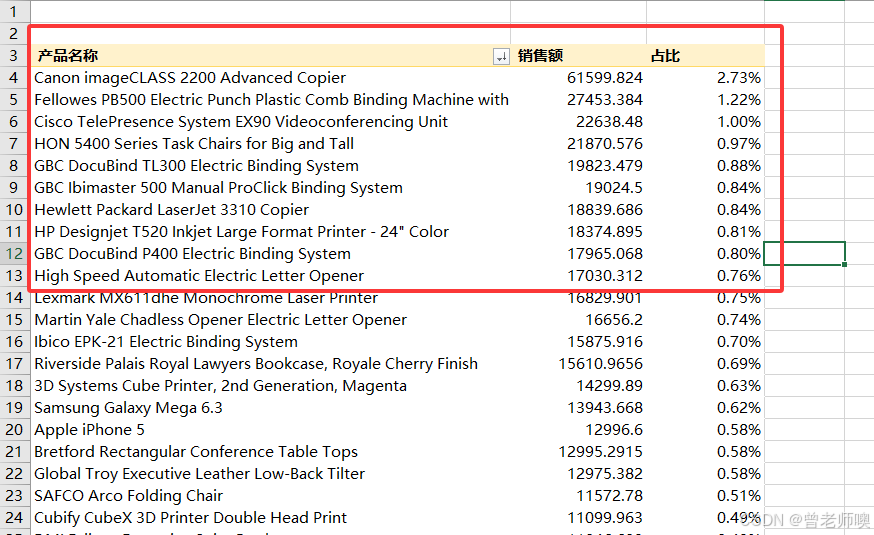Viewport: 874px width, 535px height.
Task: Select the 产品名称 header cell
Action: (x=270, y=56)
